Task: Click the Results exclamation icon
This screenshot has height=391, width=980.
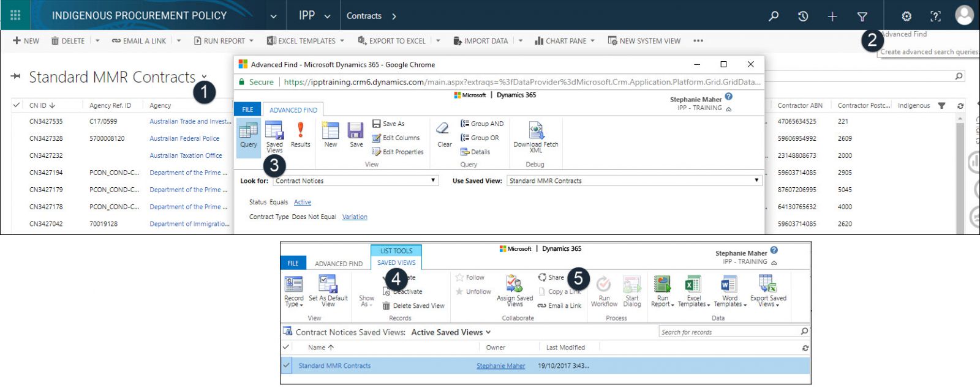Action: (300, 135)
